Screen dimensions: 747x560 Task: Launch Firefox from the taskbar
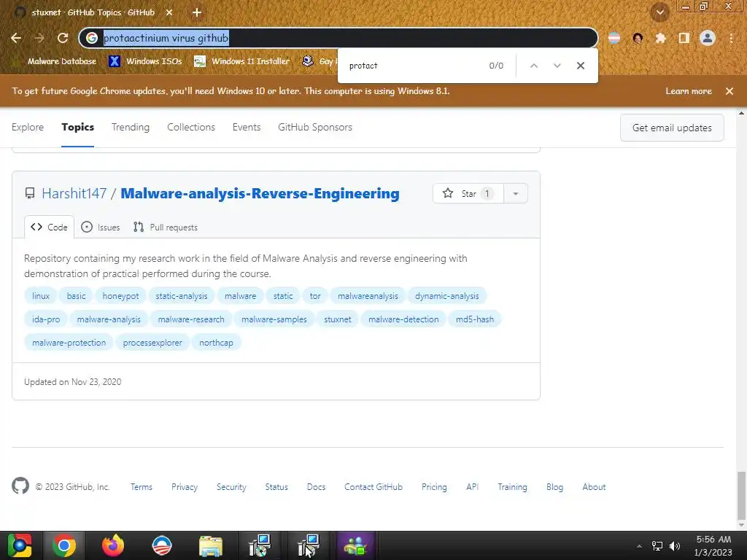pyautogui.click(x=113, y=545)
